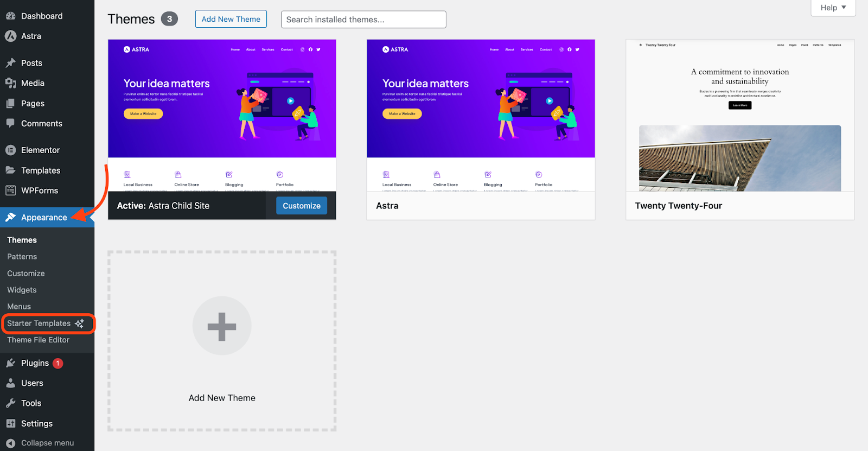Click the Comments bubble icon
Screen dimensions: 868x451
(x=10, y=124)
